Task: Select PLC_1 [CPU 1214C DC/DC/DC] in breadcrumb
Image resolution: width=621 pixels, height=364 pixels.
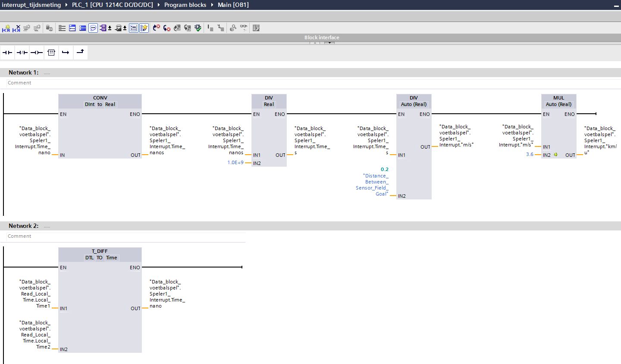Action: 113,5
